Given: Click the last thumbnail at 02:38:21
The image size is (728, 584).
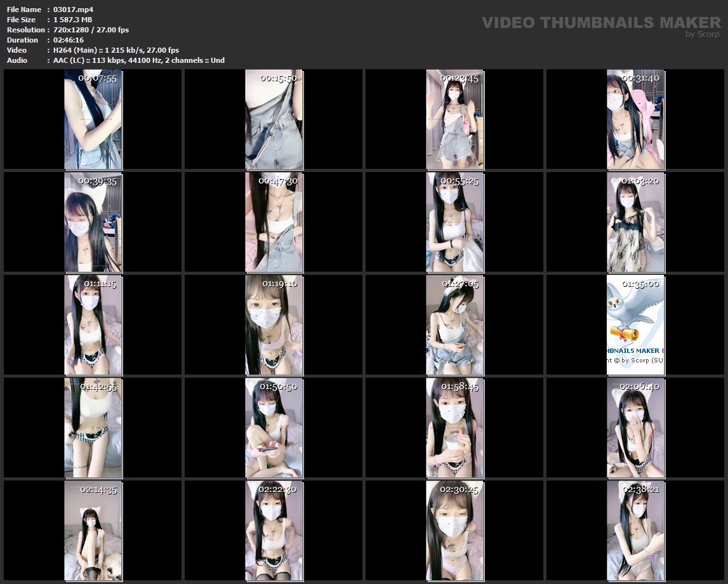Looking at the screenshot, I should (x=635, y=531).
